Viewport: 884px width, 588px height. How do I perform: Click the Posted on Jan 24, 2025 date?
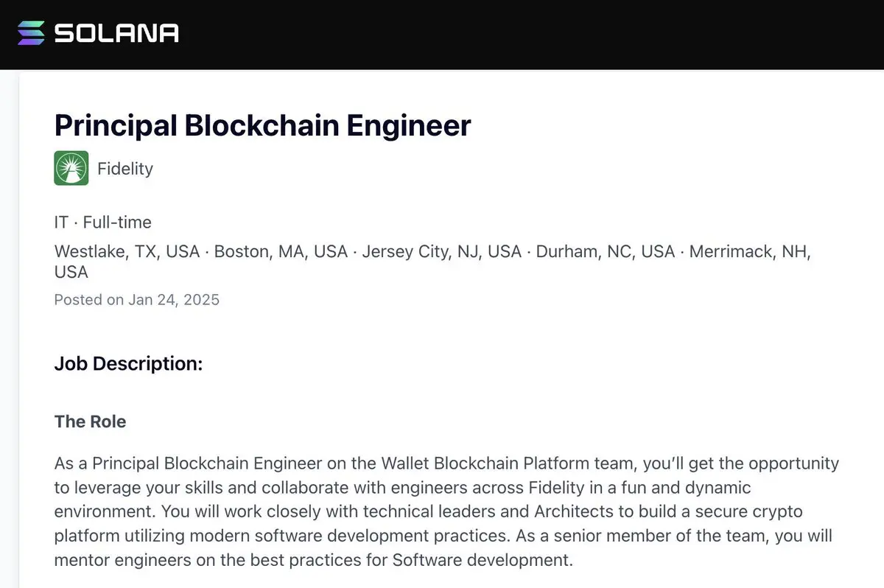coord(137,300)
